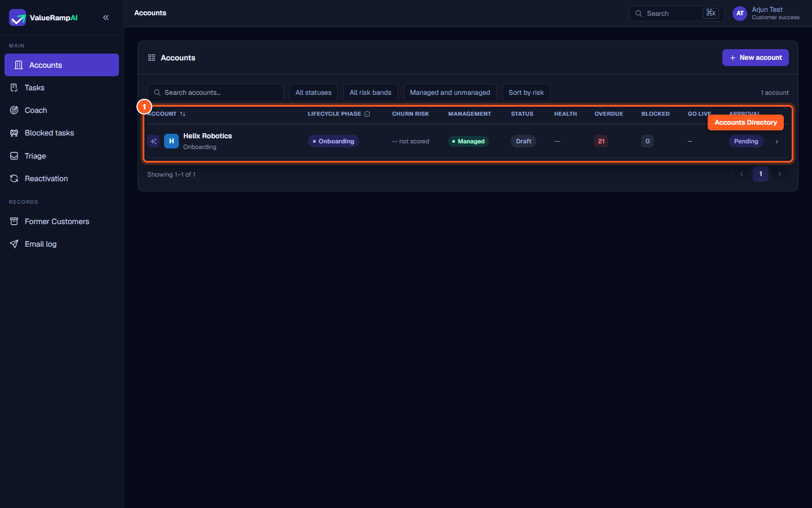This screenshot has width=812, height=508.
Task: Open Arjun Test profile name
Action: tap(767, 10)
